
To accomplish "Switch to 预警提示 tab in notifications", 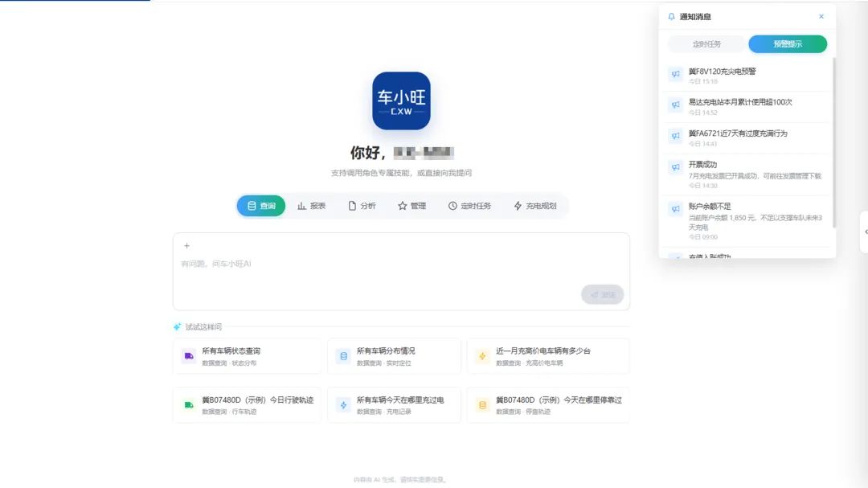I will tap(788, 43).
